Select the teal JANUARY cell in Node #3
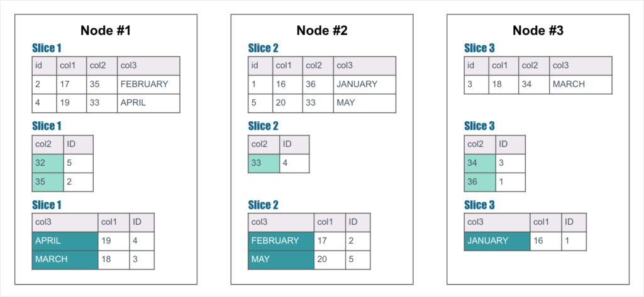This screenshot has height=297, width=644. [x=497, y=240]
